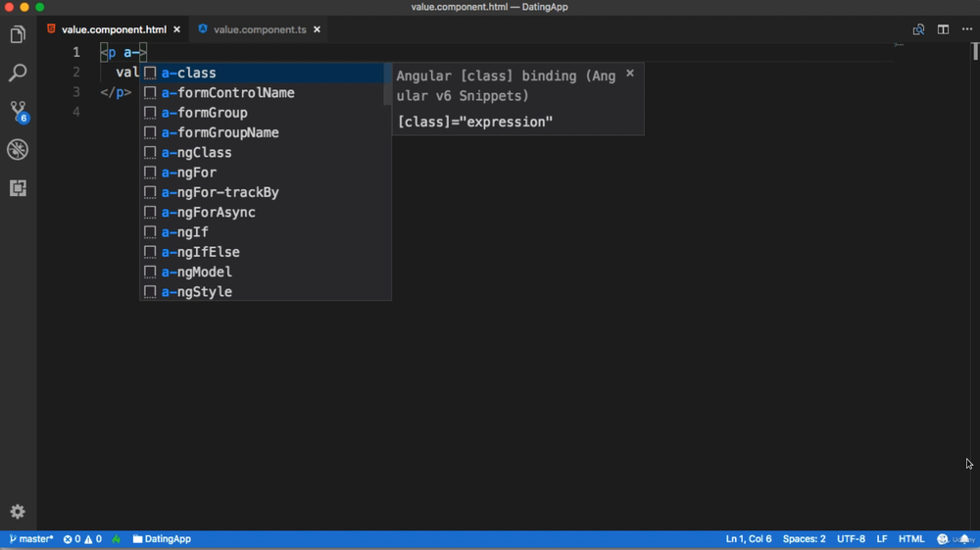The width and height of the screenshot is (980, 550).
Task: Switch to value.component.ts tab
Action: coord(260,29)
